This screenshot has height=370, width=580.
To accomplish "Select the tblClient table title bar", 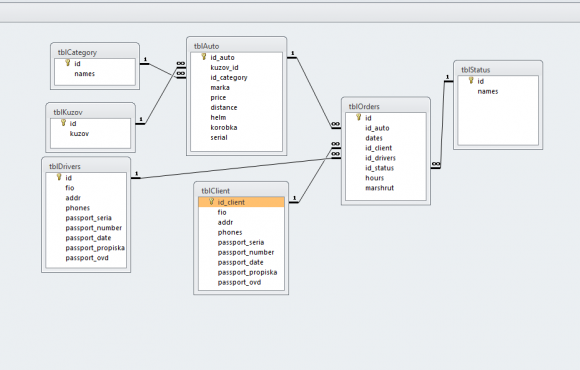I will click(241, 191).
